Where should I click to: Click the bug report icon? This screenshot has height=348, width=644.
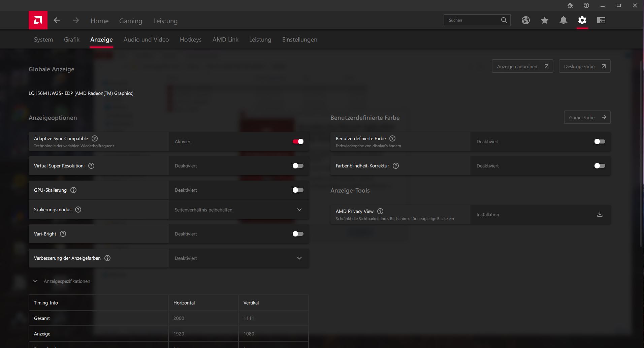tap(570, 5)
